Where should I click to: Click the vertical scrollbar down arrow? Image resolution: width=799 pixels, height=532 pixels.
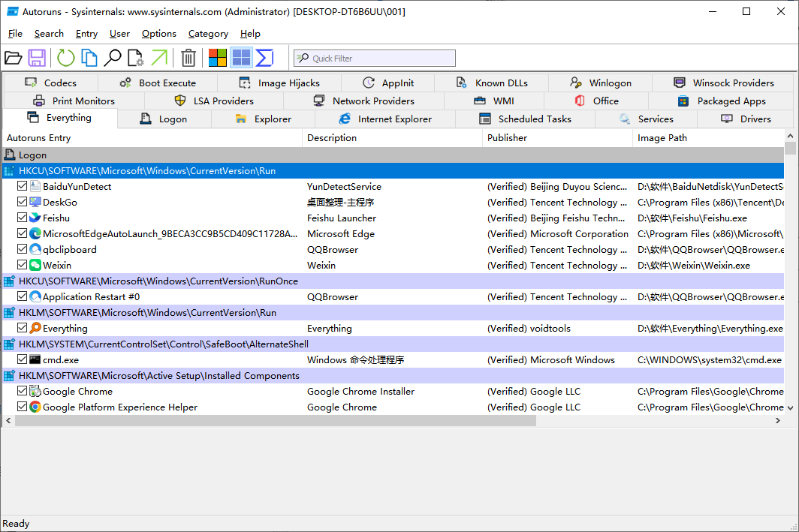click(x=790, y=407)
